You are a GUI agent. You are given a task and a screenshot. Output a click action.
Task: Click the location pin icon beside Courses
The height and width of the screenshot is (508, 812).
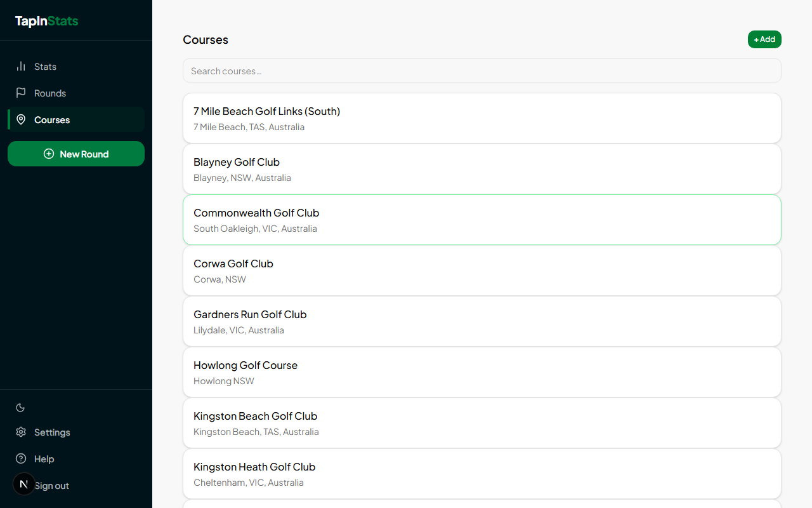point(21,119)
